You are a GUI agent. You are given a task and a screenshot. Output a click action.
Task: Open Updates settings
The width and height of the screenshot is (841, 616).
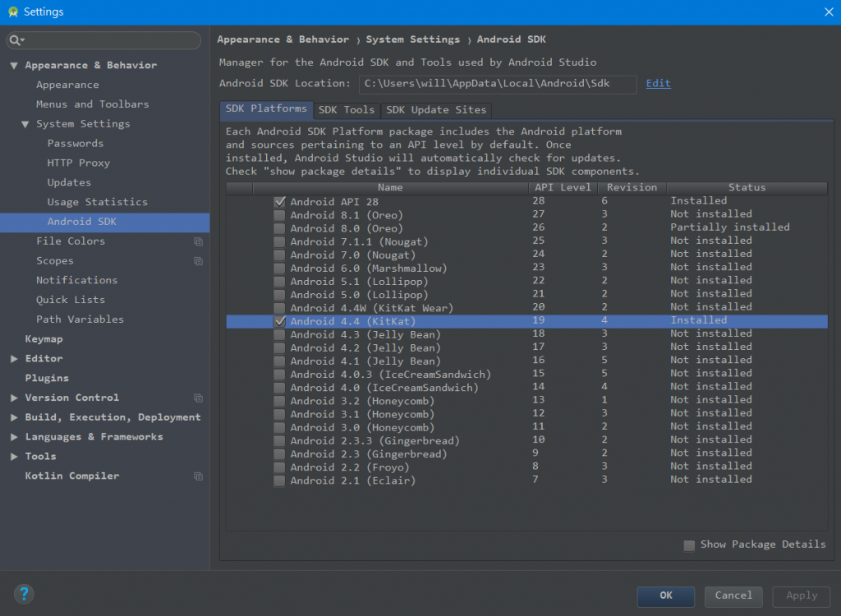click(69, 182)
